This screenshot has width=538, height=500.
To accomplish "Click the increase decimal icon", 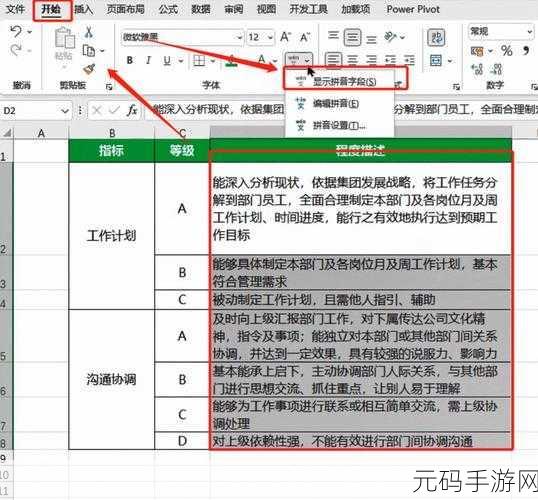I will (x=477, y=69).
